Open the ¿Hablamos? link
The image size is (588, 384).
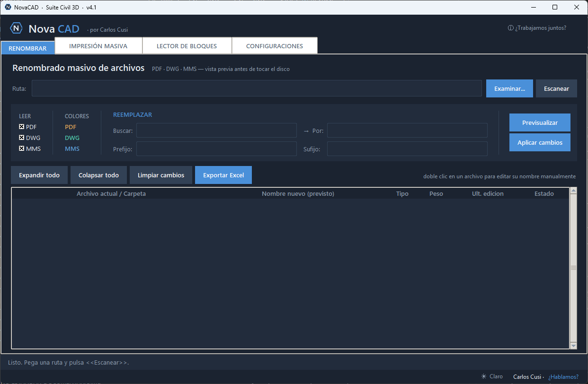pos(563,377)
